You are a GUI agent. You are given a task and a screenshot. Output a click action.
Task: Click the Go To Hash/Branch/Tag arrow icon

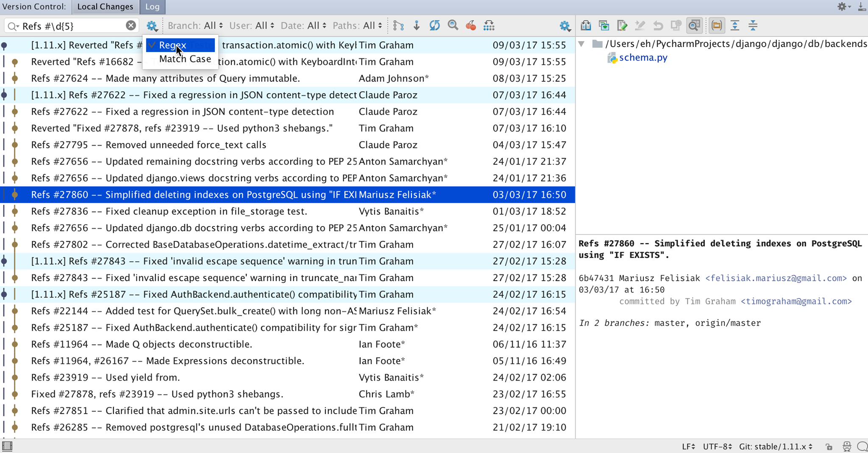417,26
